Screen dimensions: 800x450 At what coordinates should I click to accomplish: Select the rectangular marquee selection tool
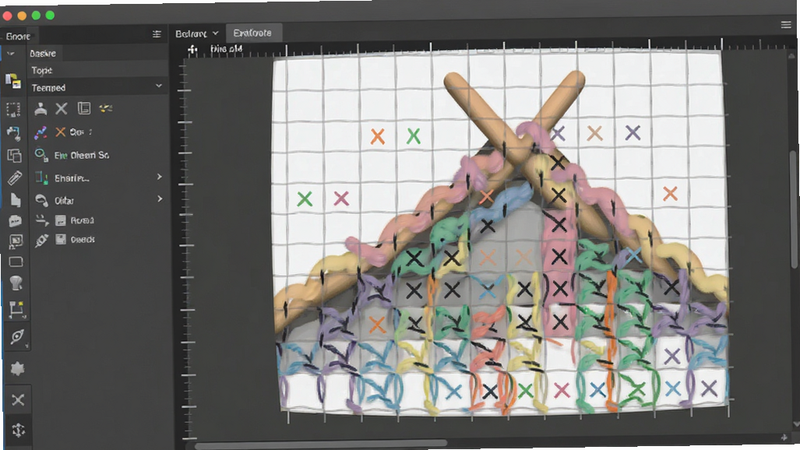[13, 109]
